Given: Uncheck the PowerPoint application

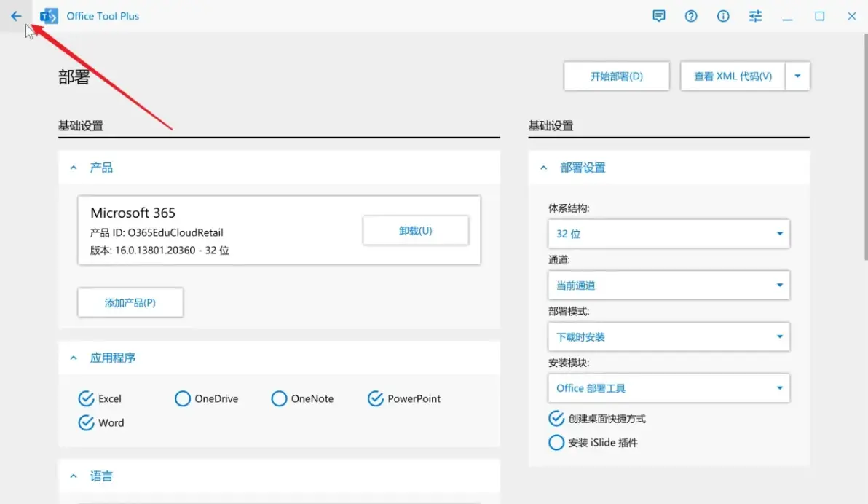Looking at the screenshot, I should (x=375, y=399).
